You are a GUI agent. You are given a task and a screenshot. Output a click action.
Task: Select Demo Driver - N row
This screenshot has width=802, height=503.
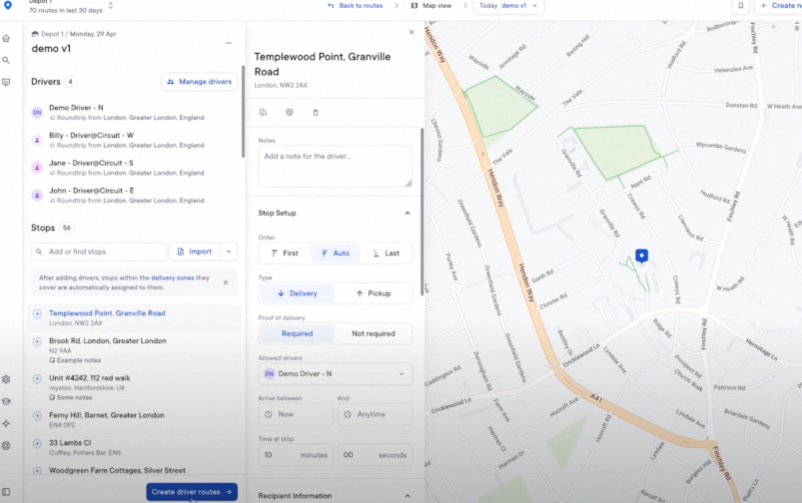[x=134, y=113]
